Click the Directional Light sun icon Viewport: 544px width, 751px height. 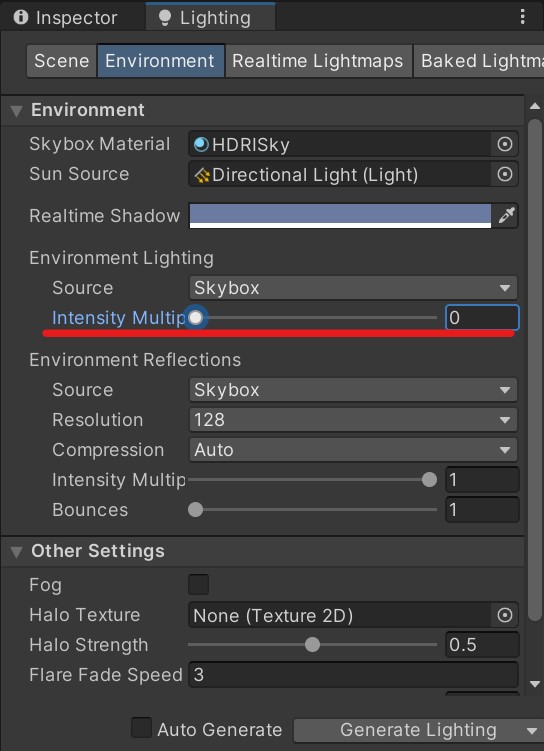coord(202,175)
